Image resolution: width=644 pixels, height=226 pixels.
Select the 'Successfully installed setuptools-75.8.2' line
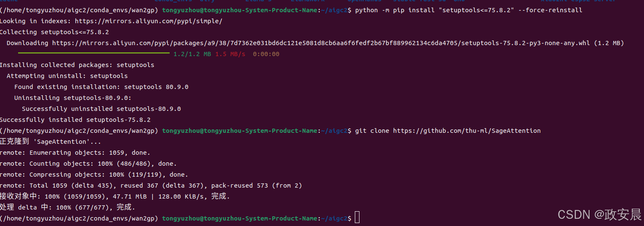[x=75, y=120]
